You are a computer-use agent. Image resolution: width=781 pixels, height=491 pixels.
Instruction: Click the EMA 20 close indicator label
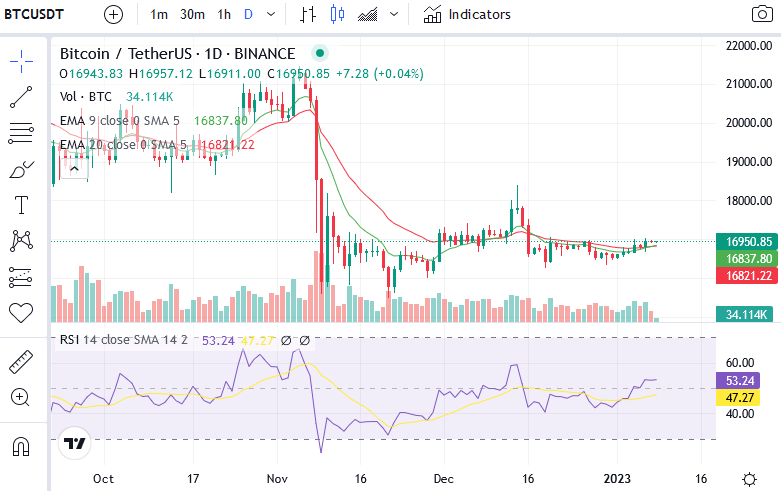[x=123, y=144]
